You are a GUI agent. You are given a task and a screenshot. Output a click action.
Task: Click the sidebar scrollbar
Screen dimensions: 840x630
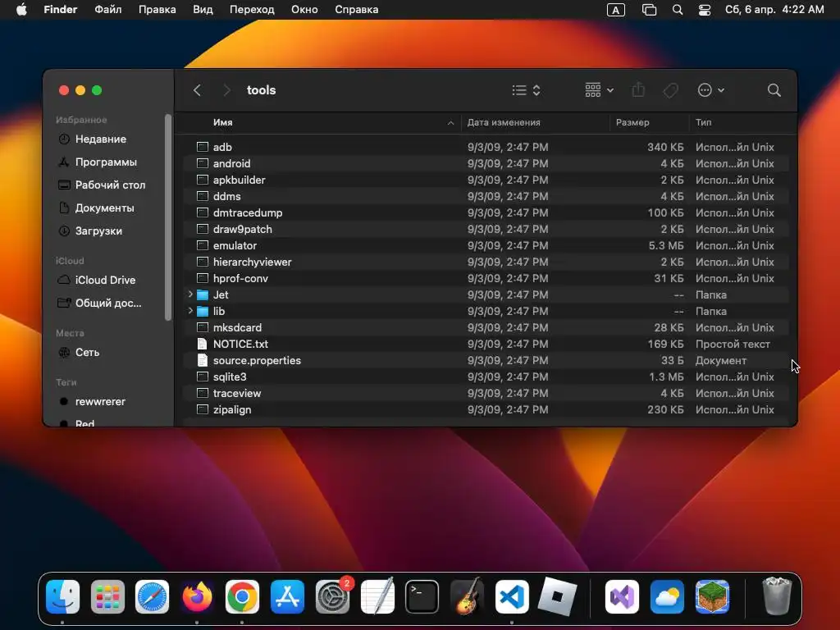coord(168,217)
